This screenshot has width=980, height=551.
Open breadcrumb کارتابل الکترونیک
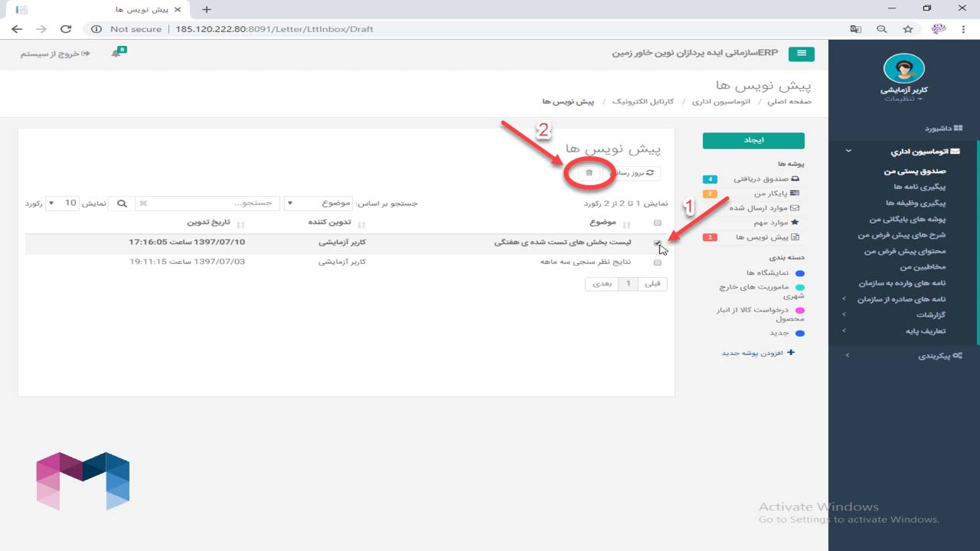coord(642,101)
